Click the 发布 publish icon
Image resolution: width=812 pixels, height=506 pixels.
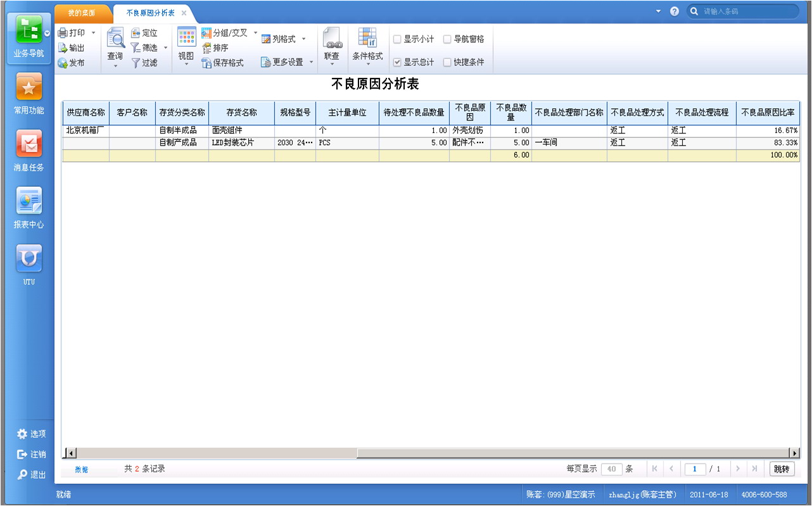coord(63,63)
